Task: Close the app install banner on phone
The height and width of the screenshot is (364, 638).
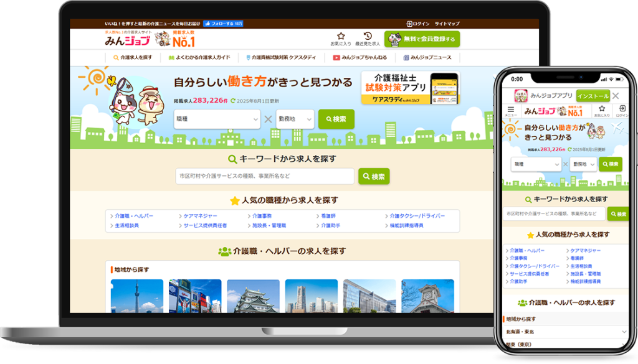Action: [x=616, y=96]
